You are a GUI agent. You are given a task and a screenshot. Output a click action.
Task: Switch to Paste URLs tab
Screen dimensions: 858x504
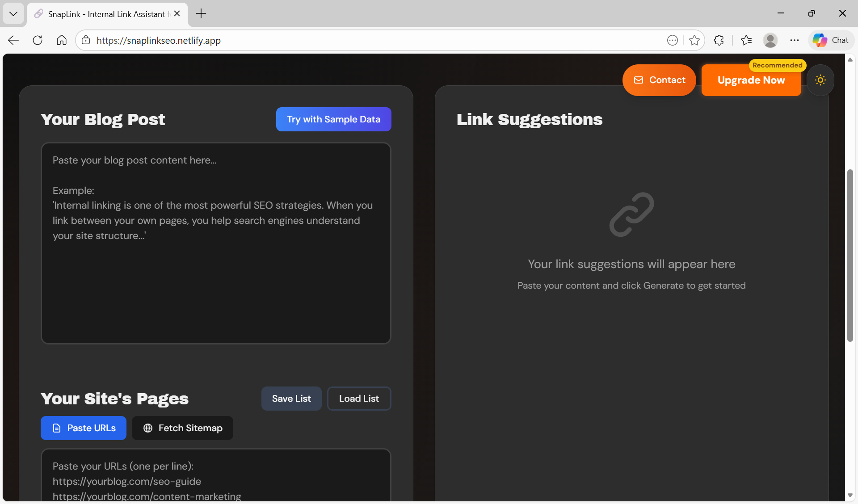click(x=84, y=428)
